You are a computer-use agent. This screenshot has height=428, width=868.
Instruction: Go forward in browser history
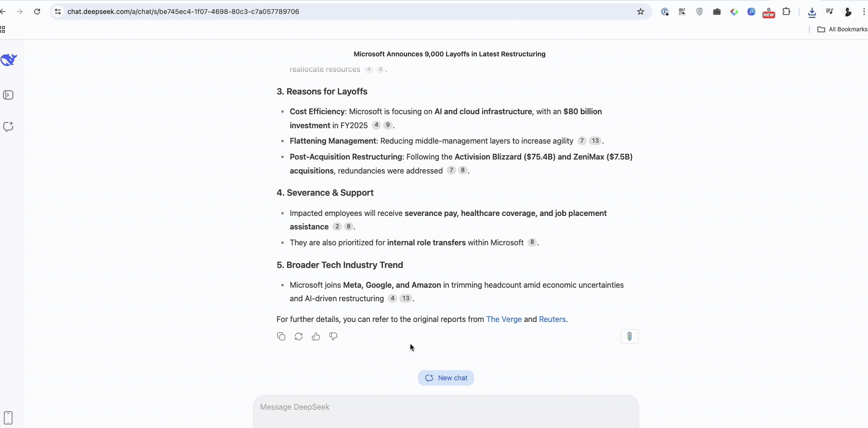click(20, 12)
